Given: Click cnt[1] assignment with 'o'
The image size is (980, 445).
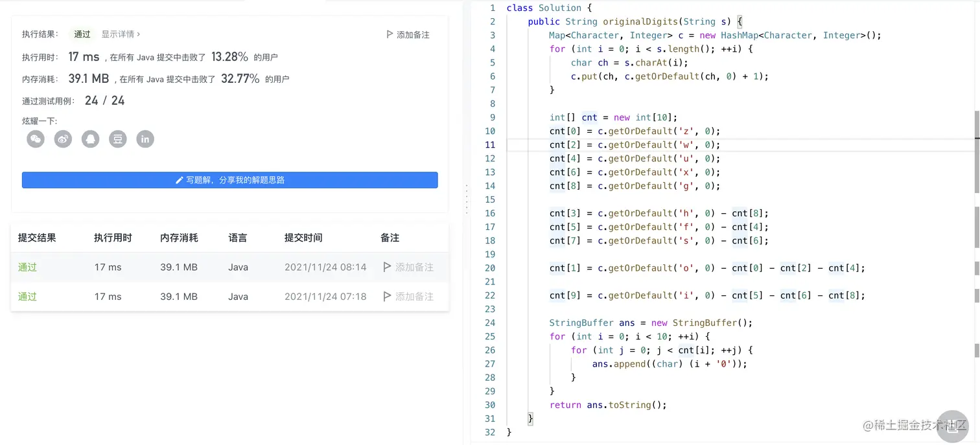Looking at the screenshot, I should 707,268.
